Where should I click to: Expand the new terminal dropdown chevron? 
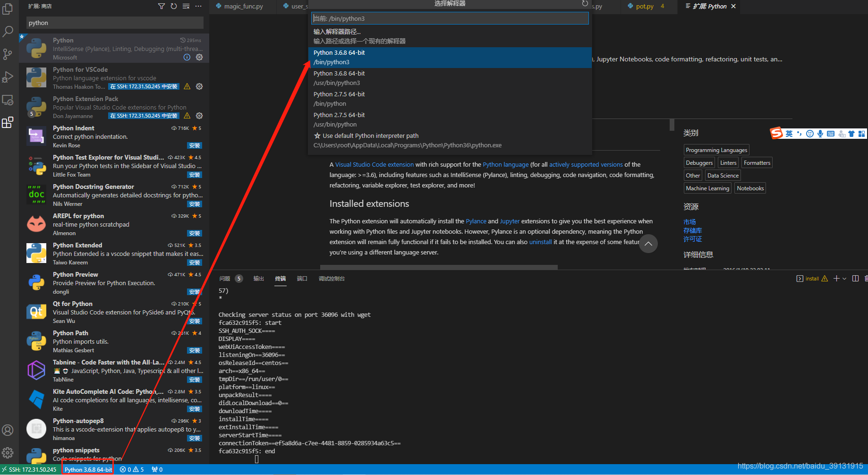coord(844,279)
